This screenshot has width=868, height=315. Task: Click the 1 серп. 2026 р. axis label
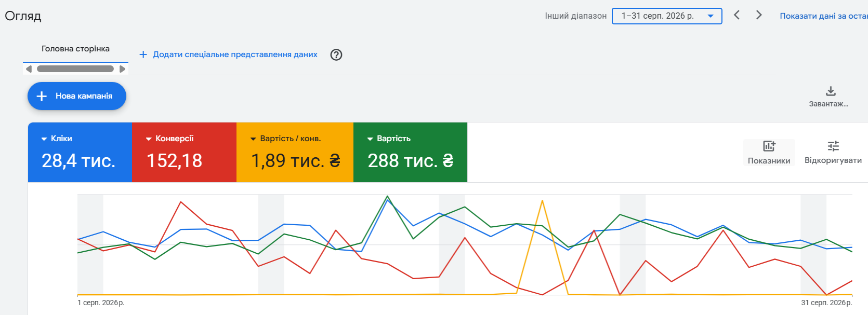101,303
